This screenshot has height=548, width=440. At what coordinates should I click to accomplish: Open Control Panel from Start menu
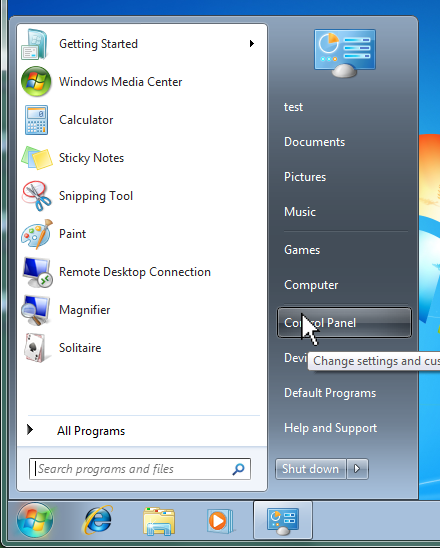coord(344,323)
